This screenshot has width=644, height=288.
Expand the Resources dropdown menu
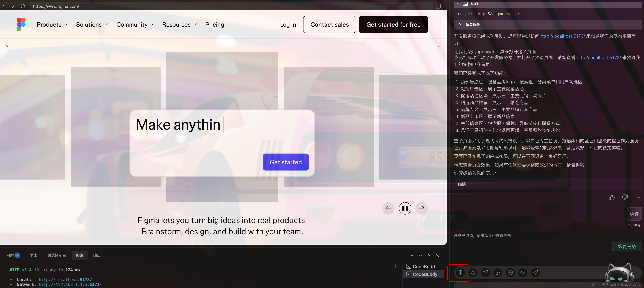(x=179, y=25)
